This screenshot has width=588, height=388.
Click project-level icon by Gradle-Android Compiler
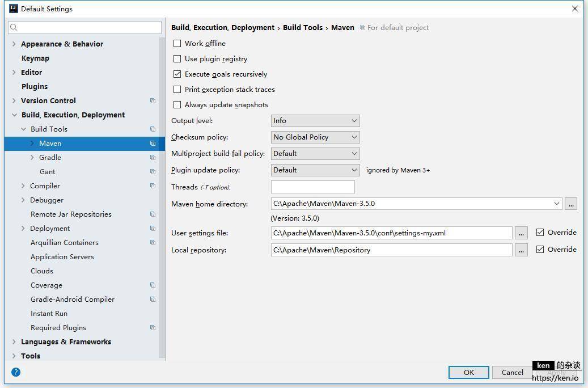pyautogui.click(x=153, y=300)
